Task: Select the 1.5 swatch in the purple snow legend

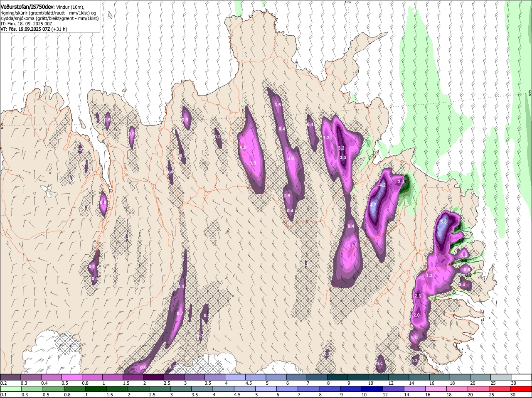Action: pos(133,377)
